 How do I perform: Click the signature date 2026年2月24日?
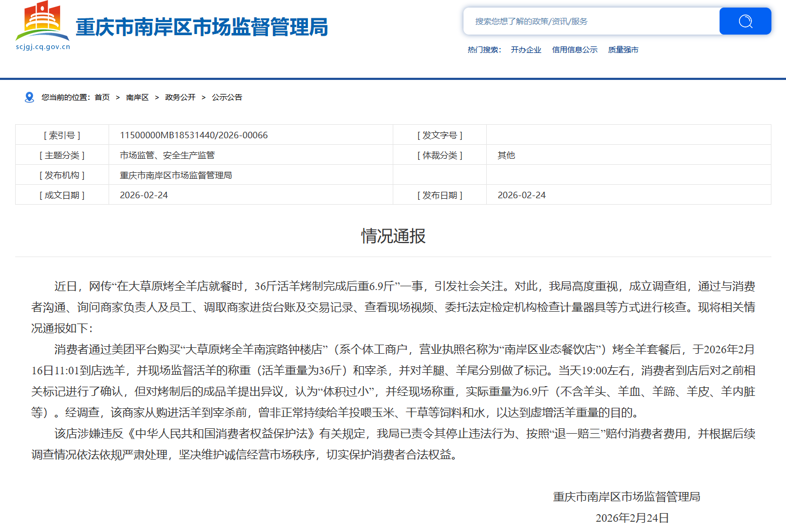point(632,518)
